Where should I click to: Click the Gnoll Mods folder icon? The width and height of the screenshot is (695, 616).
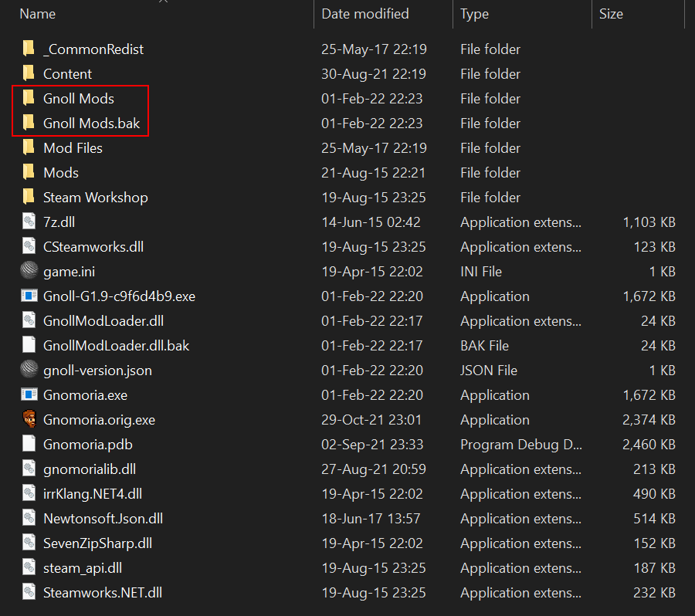pyautogui.click(x=29, y=98)
